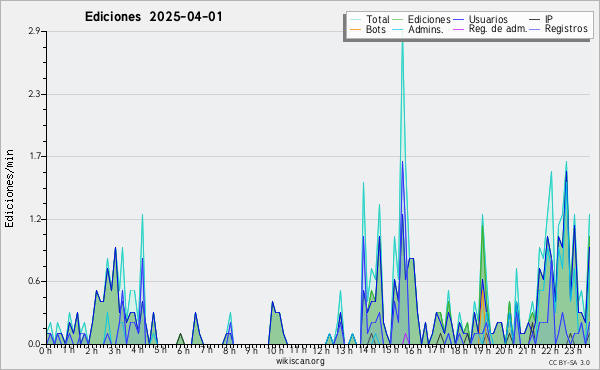Image resolution: width=600 pixels, height=370 pixels.
Task: Click the chart title 'Ediciones 2025-04-01'
Action: (x=153, y=17)
